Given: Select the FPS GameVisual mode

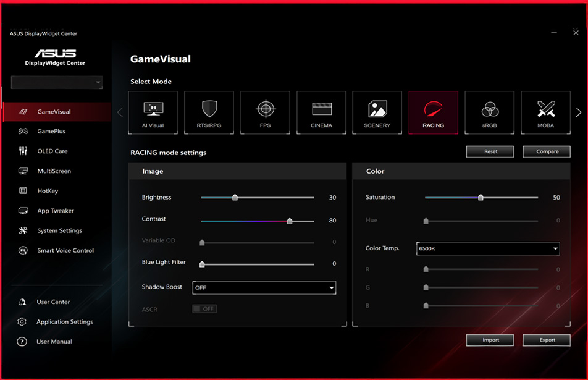Looking at the screenshot, I should 265,112.
